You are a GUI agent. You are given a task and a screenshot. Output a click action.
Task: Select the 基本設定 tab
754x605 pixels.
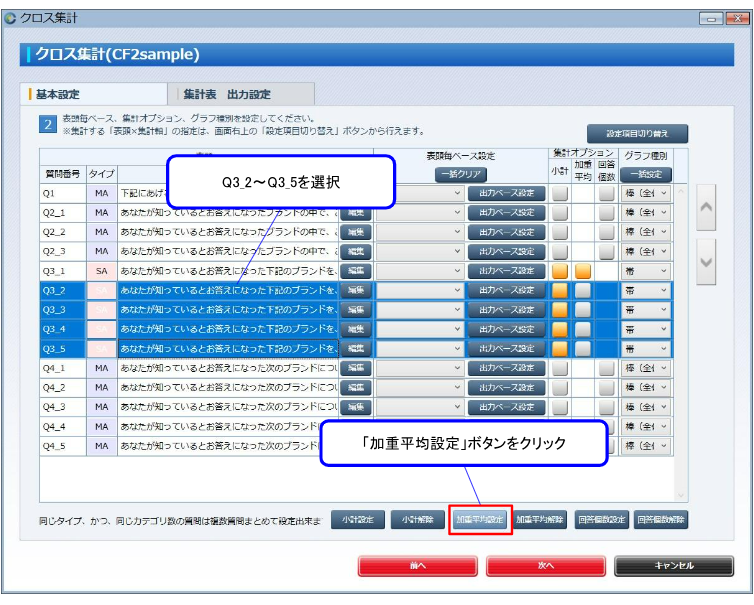(94, 94)
